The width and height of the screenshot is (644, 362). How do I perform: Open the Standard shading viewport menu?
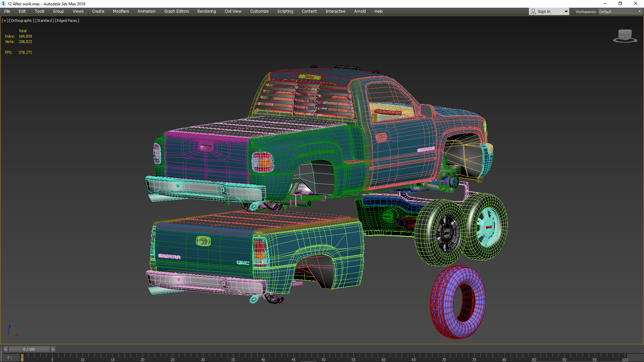point(44,20)
